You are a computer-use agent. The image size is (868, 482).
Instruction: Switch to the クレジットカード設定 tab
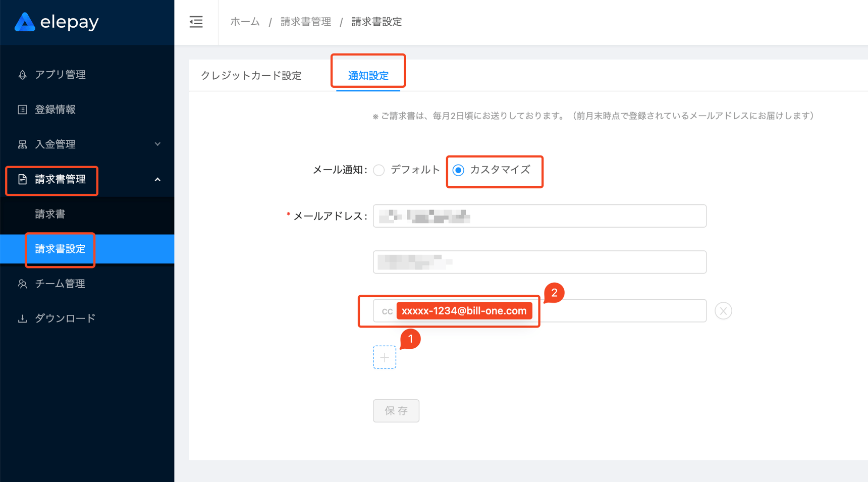pyautogui.click(x=251, y=75)
